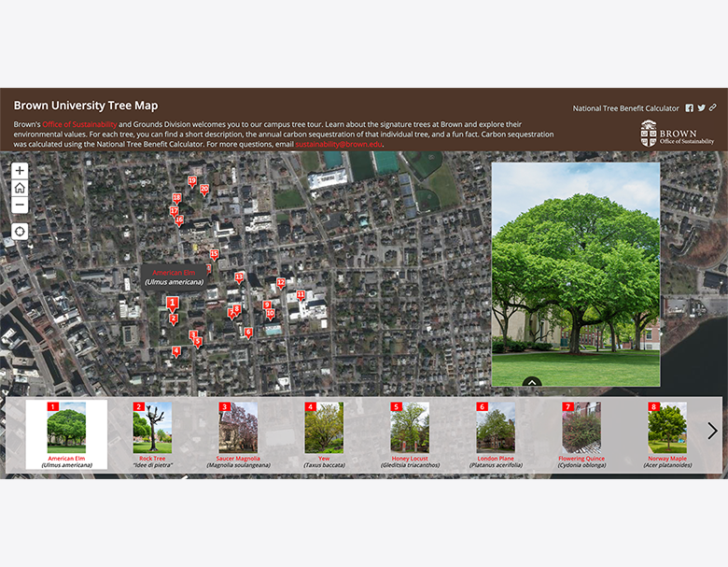
Task: Select map marker number 15
Action: (214, 255)
